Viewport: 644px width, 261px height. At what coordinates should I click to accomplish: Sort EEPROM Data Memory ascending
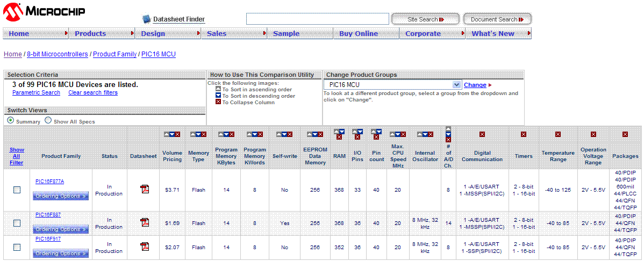pyautogui.click(x=310, y=134)
